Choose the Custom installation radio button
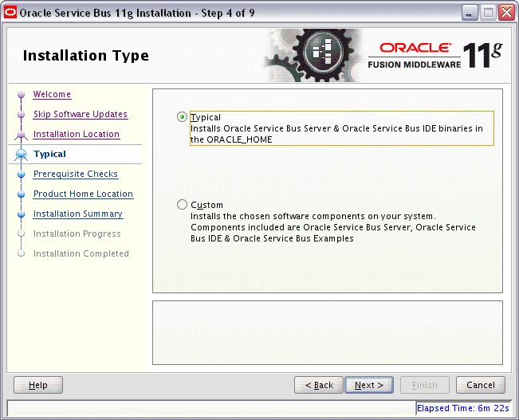519x420 pixels. click(x=182, y=205)
